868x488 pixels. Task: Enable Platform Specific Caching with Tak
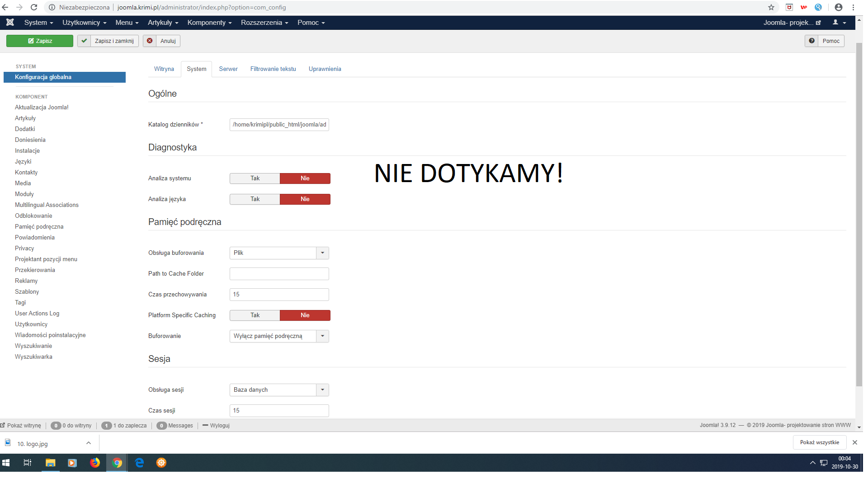[x=255, y=315]
